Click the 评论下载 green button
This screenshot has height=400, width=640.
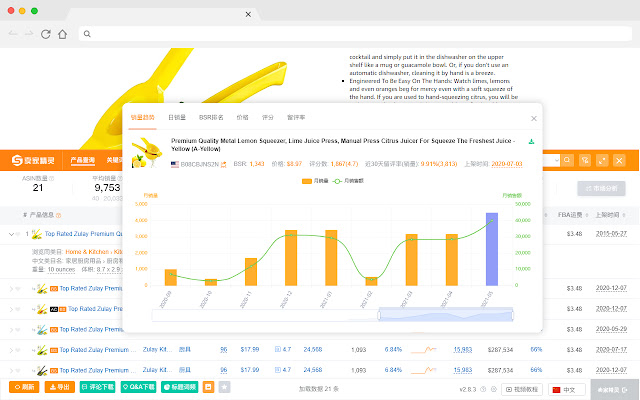(97, 387)
